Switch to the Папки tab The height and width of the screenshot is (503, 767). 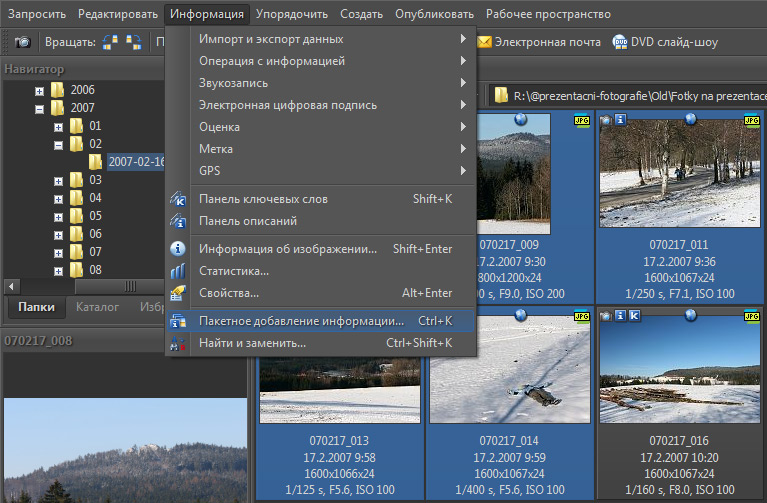click(x=36, y=307)
